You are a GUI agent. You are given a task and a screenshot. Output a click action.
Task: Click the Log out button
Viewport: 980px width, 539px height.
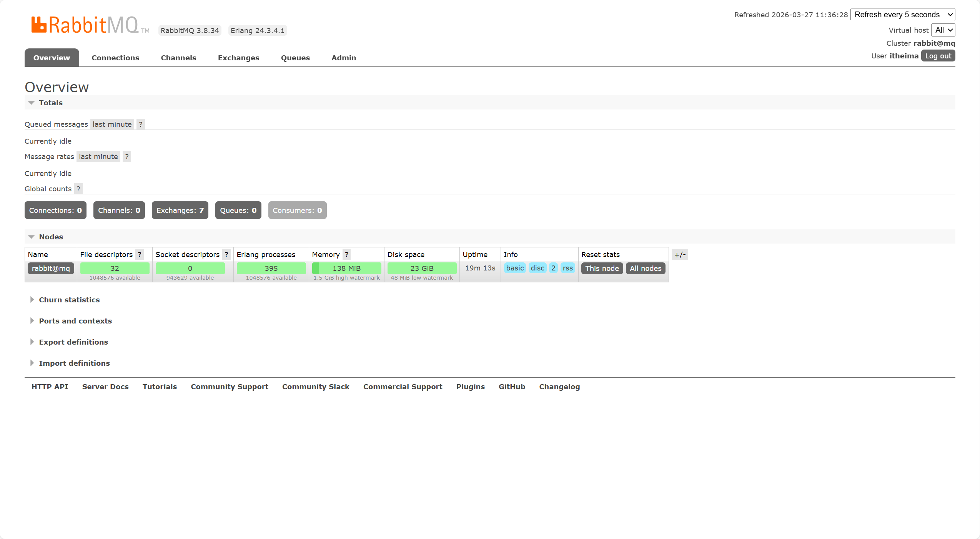[x=938, y=56]
